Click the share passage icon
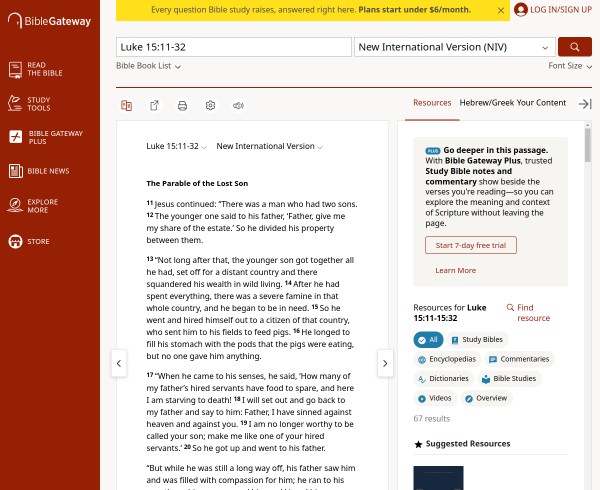 click(154, 105)
